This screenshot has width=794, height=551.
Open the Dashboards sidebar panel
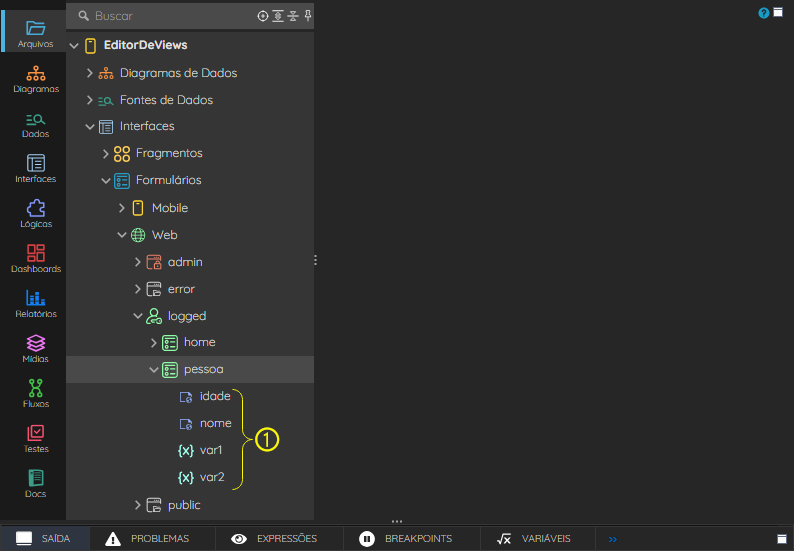pos(36,259)
